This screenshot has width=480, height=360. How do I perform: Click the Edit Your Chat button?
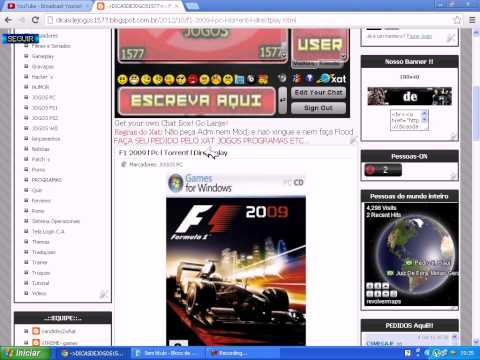tap(318, 92)
